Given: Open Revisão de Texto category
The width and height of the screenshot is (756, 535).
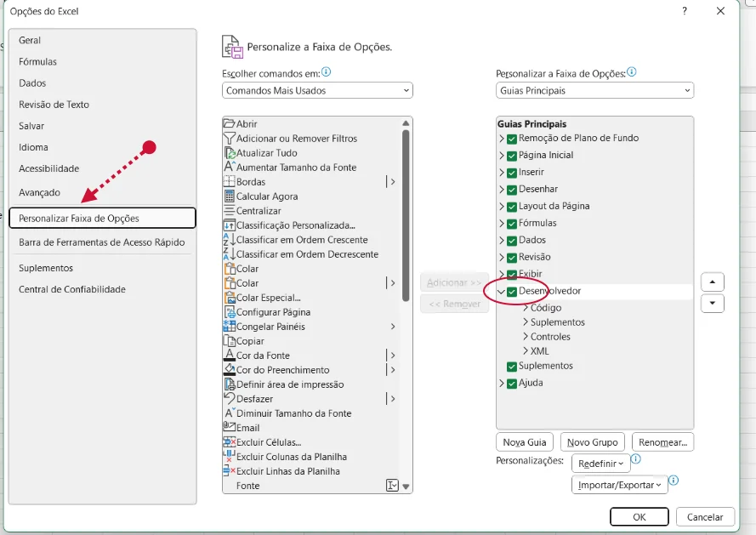Looking at the screenshot, I should (x=54, y=105).
